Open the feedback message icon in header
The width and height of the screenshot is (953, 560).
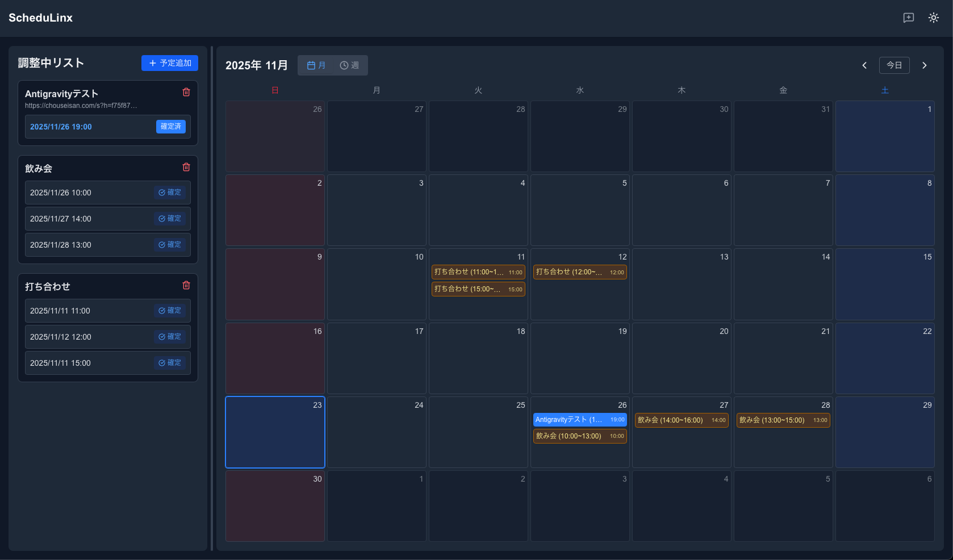[x=909, y=18]
